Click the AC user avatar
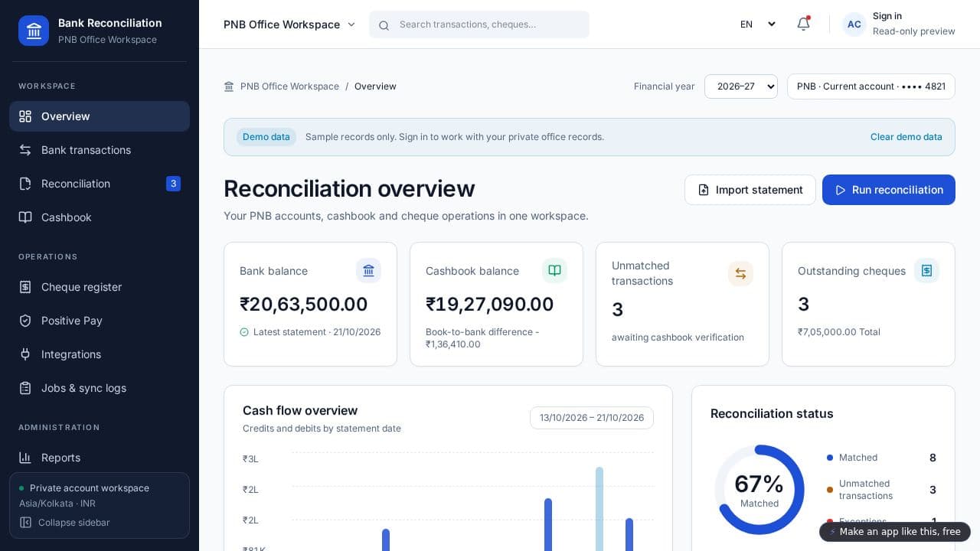This screenshot has height=551, width=980. click(854, 24)
